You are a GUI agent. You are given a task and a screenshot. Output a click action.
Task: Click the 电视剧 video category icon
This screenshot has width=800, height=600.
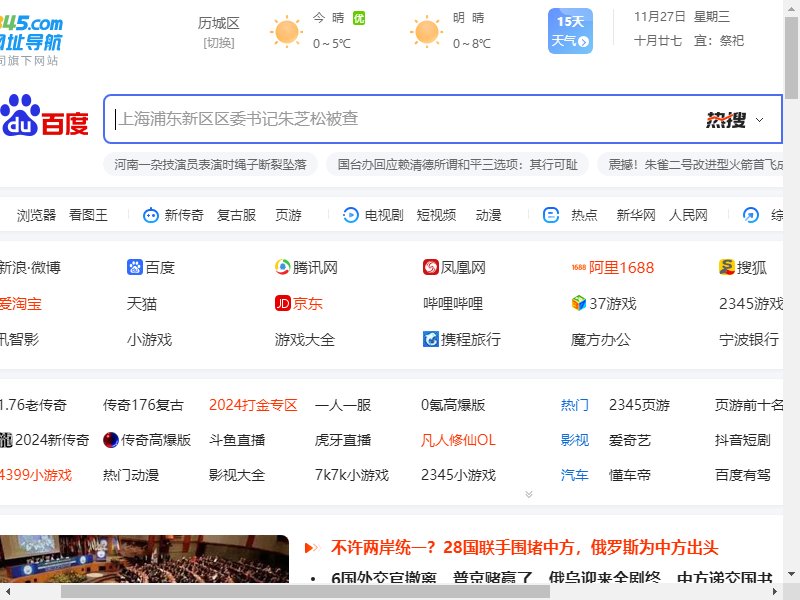click(x=351, y=215)
